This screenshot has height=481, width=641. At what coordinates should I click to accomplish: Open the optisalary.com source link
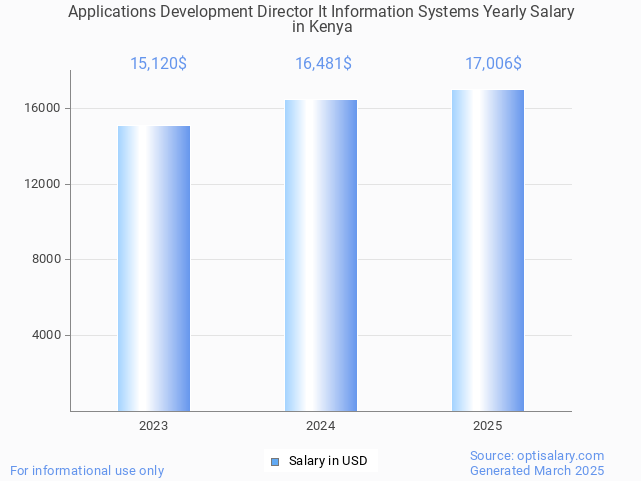tap(537, 455)
